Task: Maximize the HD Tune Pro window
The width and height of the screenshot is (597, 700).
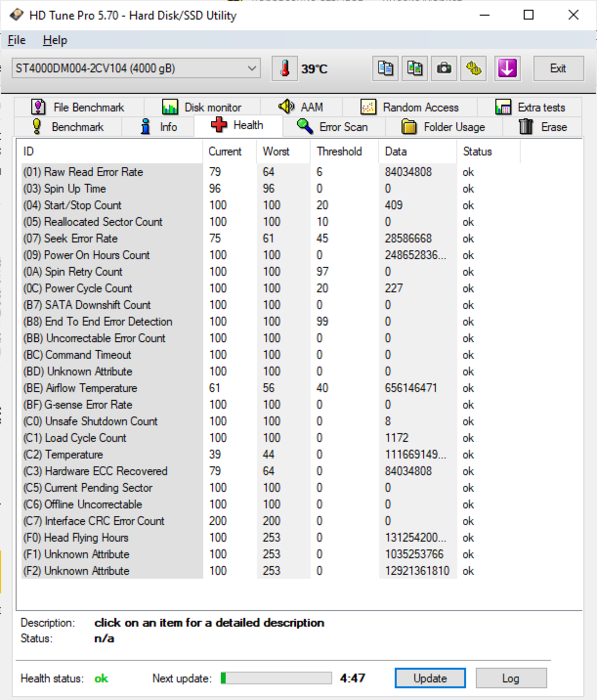Action: click(x=529, y=15)
